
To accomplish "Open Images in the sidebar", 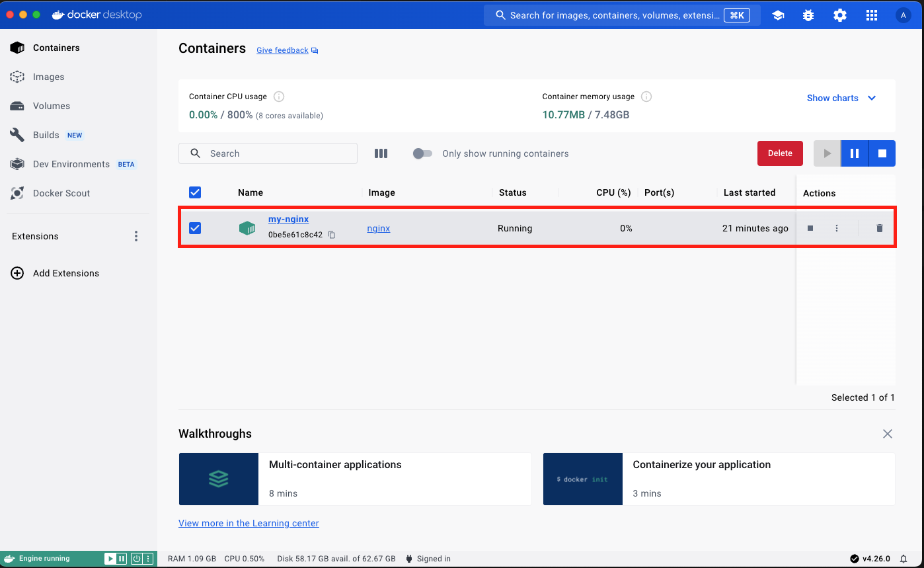I will coord(49,77).
